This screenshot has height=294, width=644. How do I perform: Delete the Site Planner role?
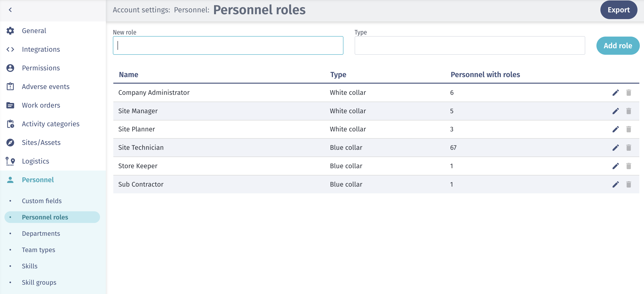click(x=629, y=129)
